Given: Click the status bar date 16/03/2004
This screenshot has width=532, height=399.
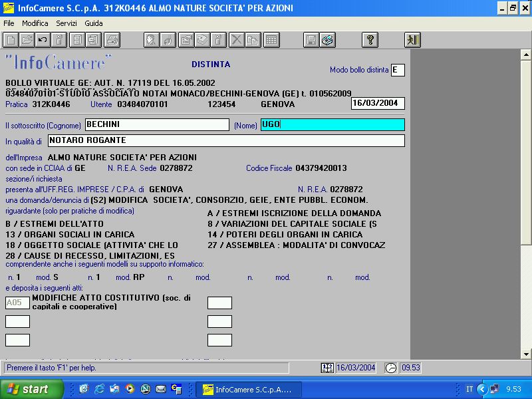Looking at the screenshot, I should coord(356,368).
